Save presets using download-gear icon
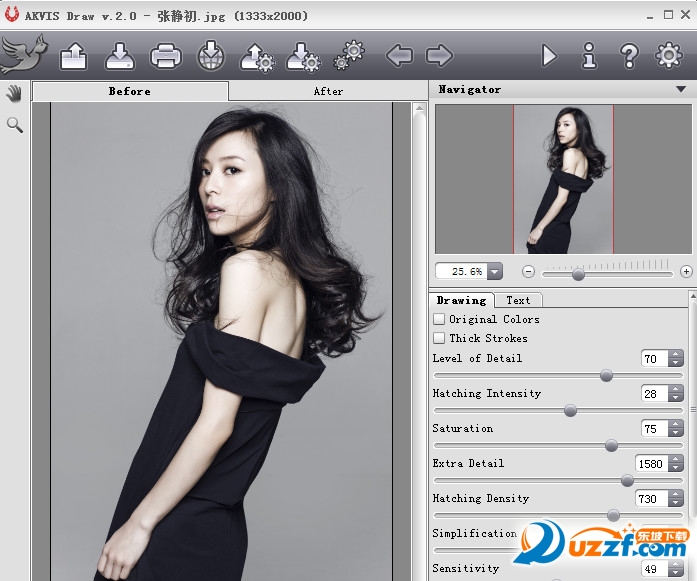This screenshot has width=697, height=581. coord(303,57)
